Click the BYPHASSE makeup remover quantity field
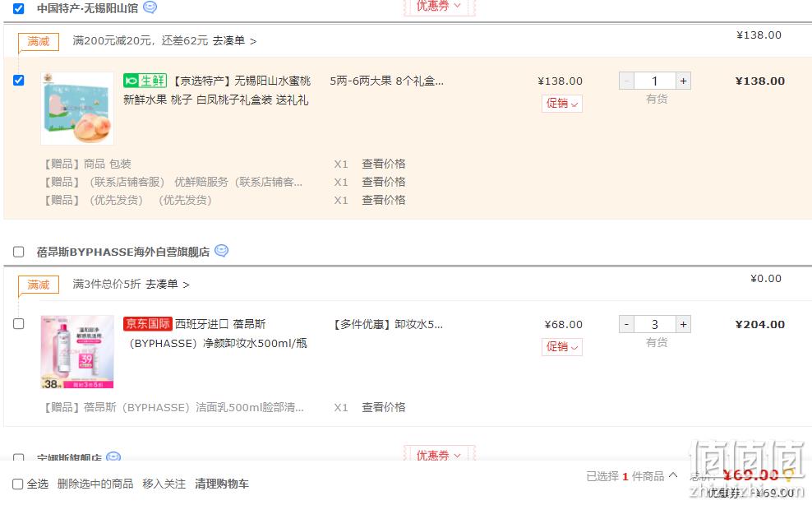 click(x=654, y=325)
